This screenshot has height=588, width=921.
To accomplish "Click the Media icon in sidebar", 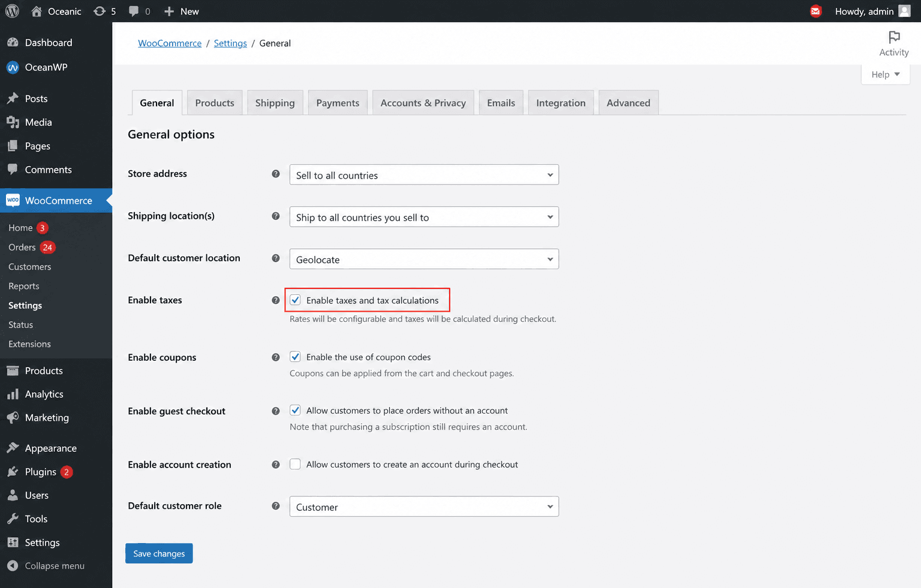I will [x=13, y=122].
